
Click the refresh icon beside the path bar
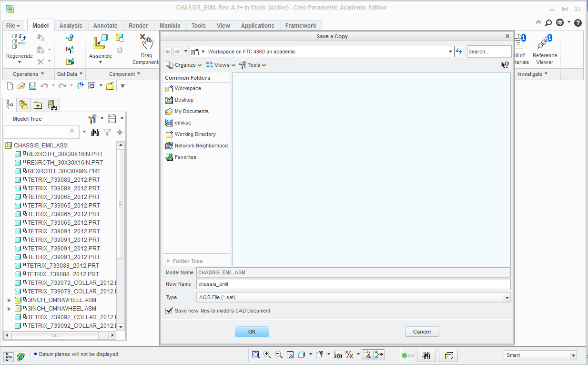(459, 52)
